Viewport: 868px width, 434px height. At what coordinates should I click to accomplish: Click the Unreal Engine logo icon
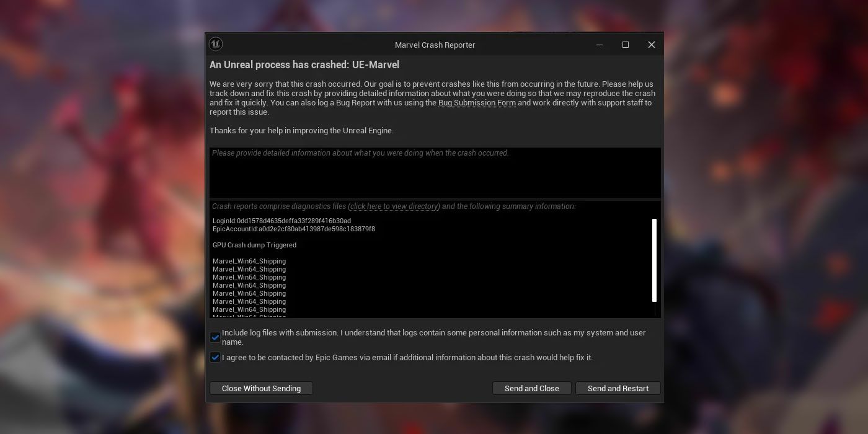(216, 44)
